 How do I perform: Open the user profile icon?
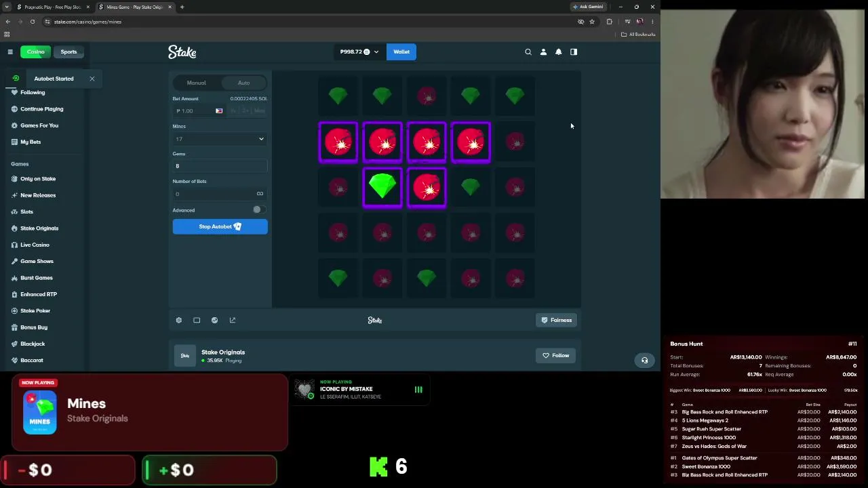pyautogui.click(x=543, y=52)
